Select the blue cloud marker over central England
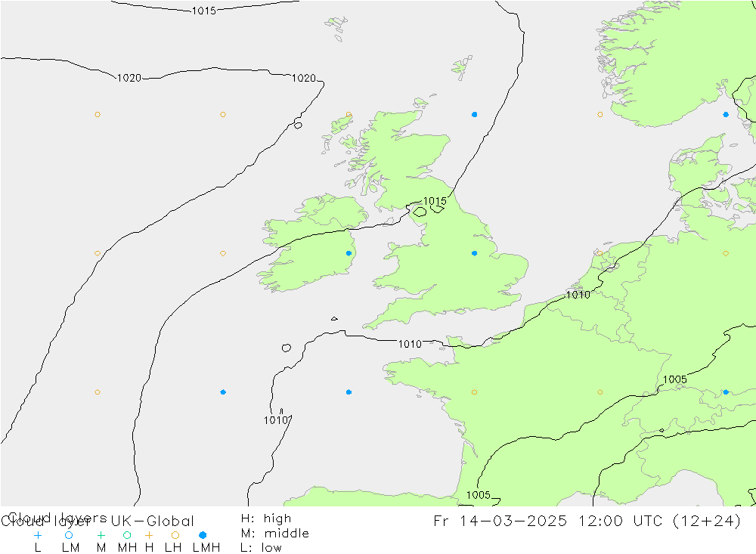The width and height of the screenshot is (756, 554). point(475,253)
